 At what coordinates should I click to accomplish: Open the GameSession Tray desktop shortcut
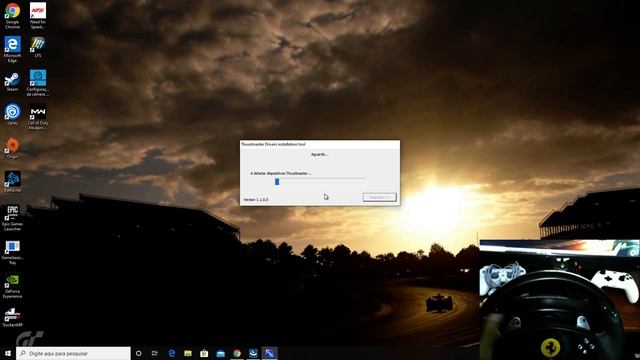point(12,252)
